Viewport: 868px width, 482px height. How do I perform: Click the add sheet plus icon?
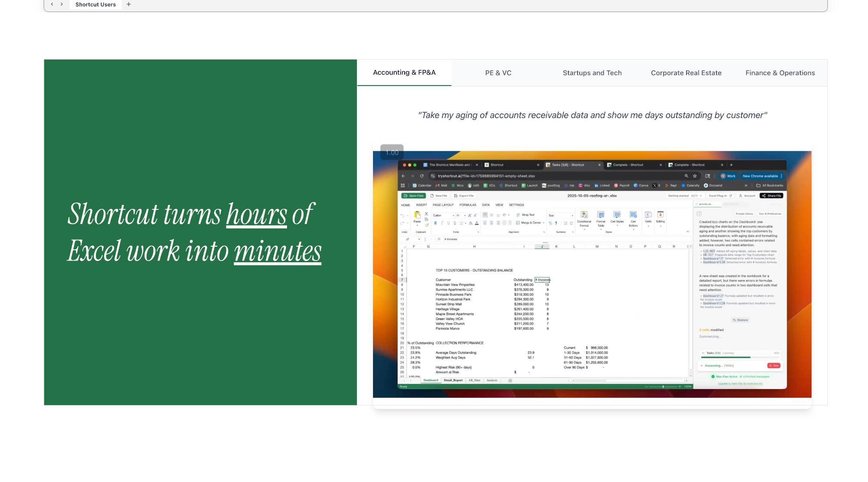click(510, 381)
